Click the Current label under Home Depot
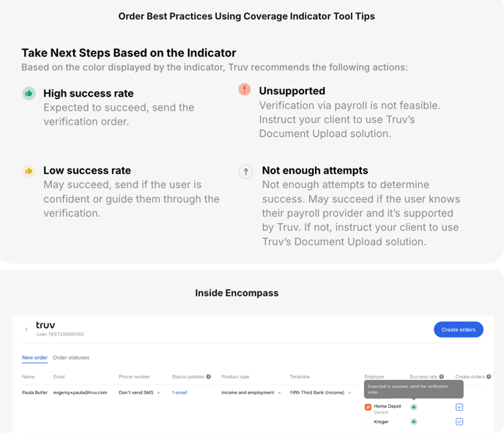The image size is (504, 435). click(x=381, y=412)
